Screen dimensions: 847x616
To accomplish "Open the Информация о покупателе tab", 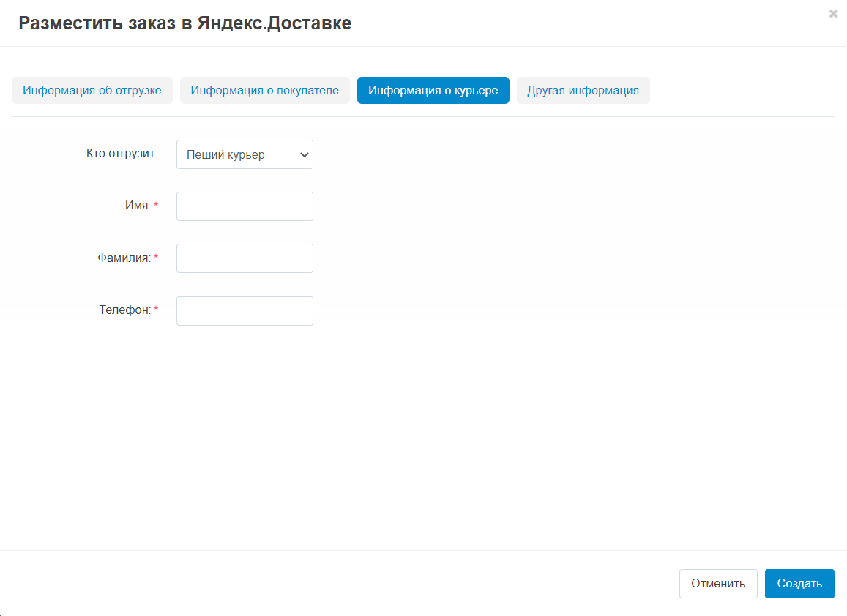I will pos(265,91).
